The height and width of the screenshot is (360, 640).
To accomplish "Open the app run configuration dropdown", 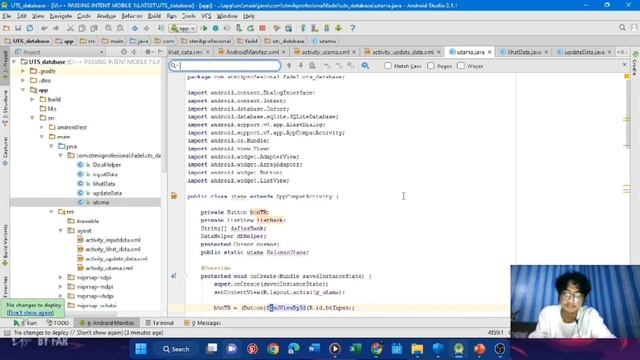I will (x=183, y=28).
